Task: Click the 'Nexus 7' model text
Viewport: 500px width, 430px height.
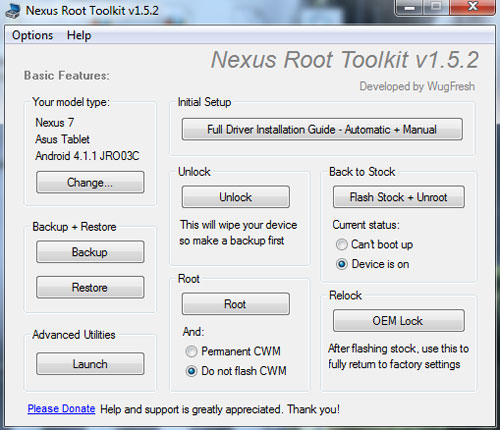Action: (x=55, y=122)
